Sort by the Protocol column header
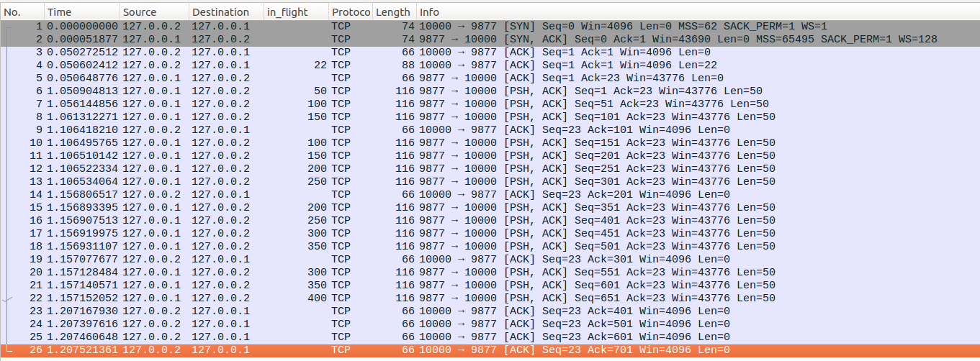This screenshot has height=361, width=980. pos(351,12)
